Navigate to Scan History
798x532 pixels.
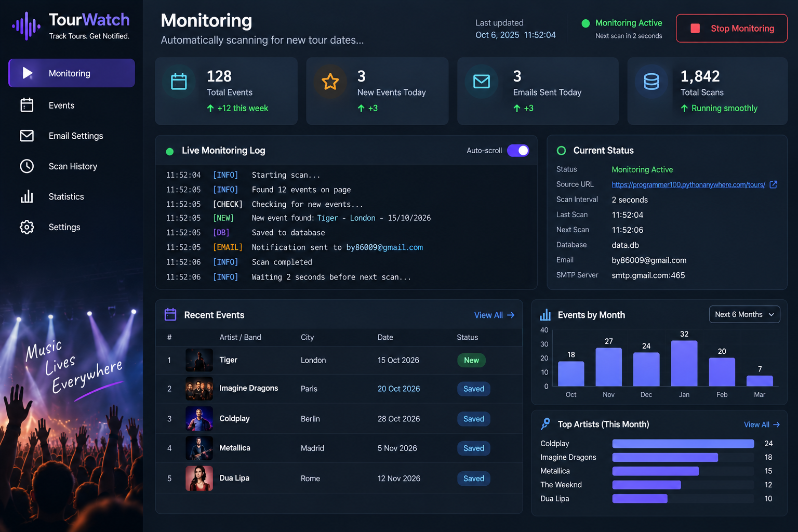click(72, 166)
